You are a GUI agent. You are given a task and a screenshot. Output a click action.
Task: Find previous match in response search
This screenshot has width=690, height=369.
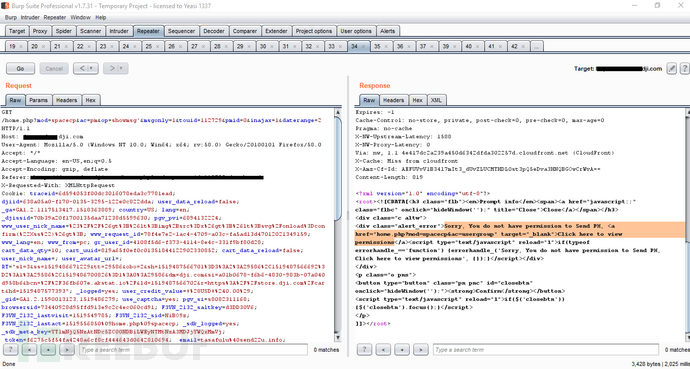pos(383,350)
